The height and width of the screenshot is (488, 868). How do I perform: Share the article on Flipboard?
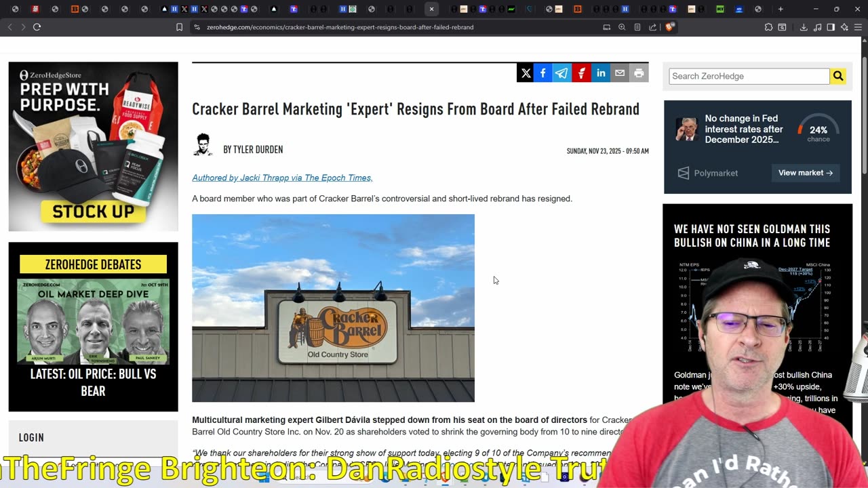pos(582,73)
